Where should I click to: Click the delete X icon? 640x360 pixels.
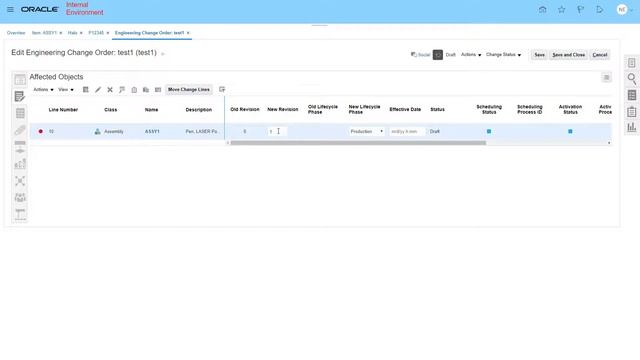[110, 89]
